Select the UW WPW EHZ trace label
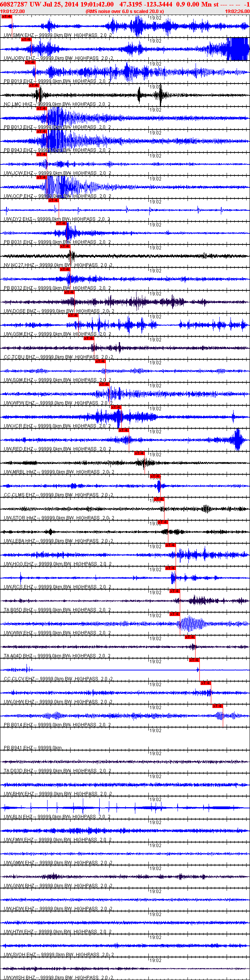The width and height of the screenshot is (250, 980). 58,403
